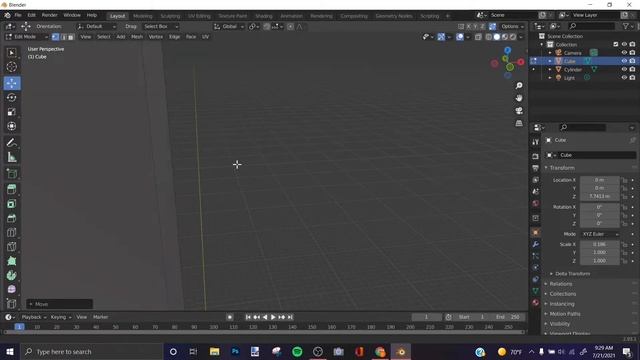Screen dimensions: 640x360
Task: Open the Mesh menu in viewport header
Action: point(137,37)
